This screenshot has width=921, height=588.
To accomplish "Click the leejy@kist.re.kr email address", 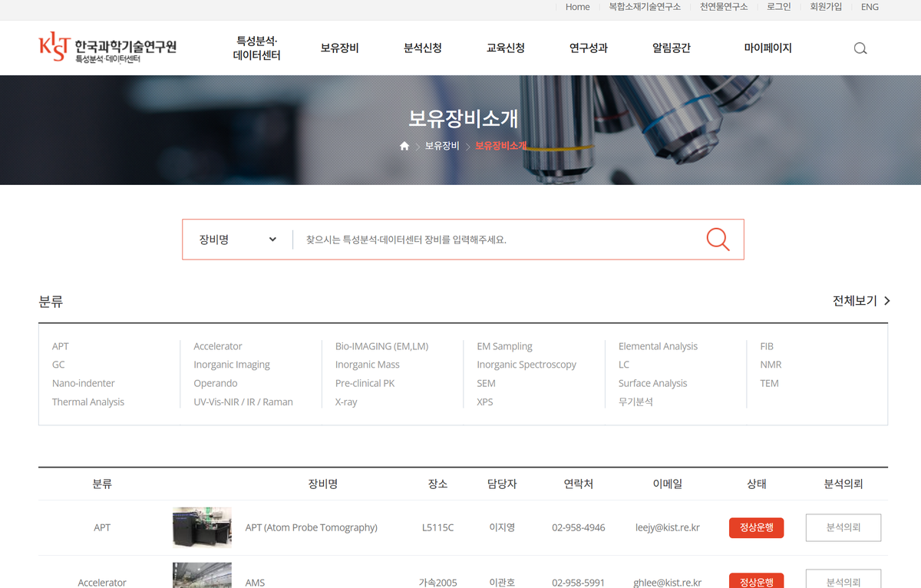I will 667,527.
